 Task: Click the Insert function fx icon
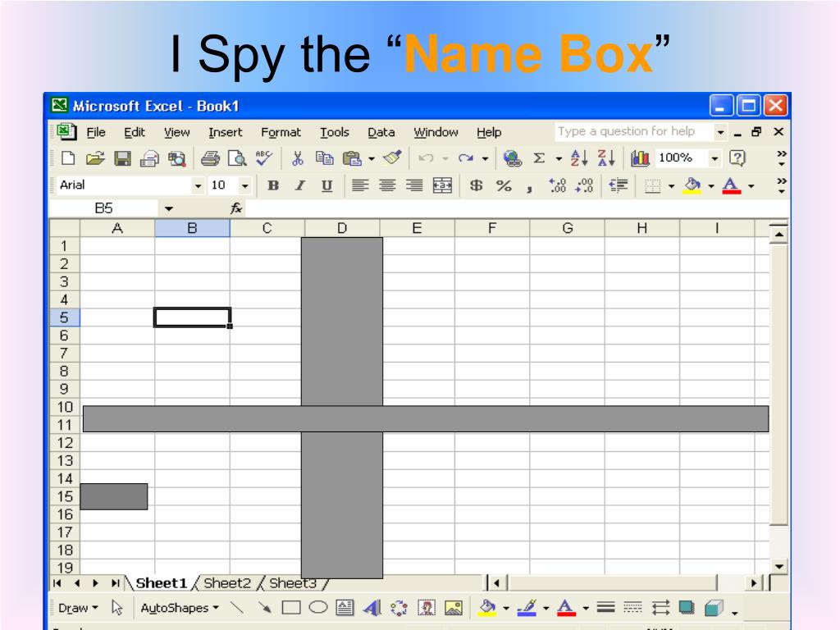pyautogui.click(x=236, y=208)
